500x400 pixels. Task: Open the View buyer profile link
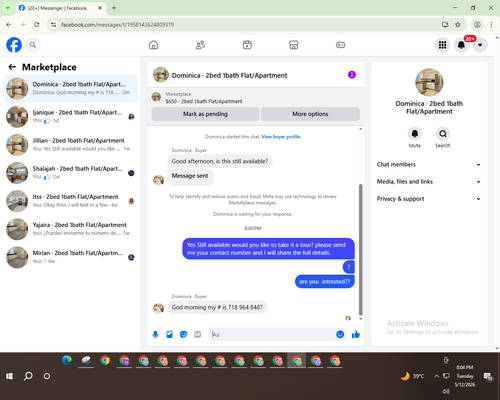(x=281, y=137)
